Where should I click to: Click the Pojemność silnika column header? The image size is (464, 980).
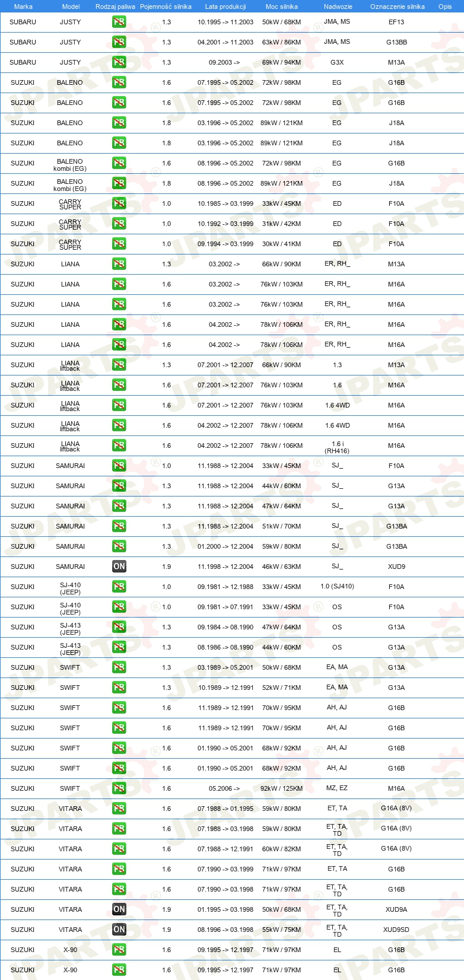pyautogui.click(x=166, y=7)
